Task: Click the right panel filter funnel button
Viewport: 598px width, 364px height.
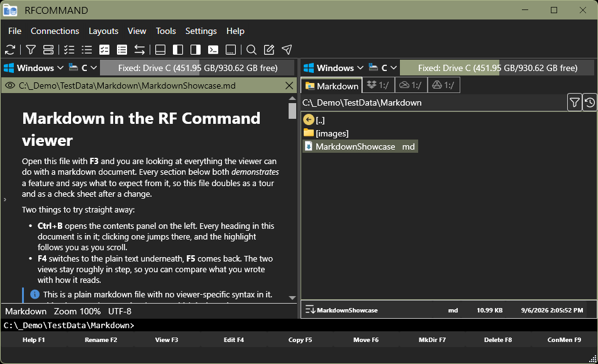Action: [574, 102]
